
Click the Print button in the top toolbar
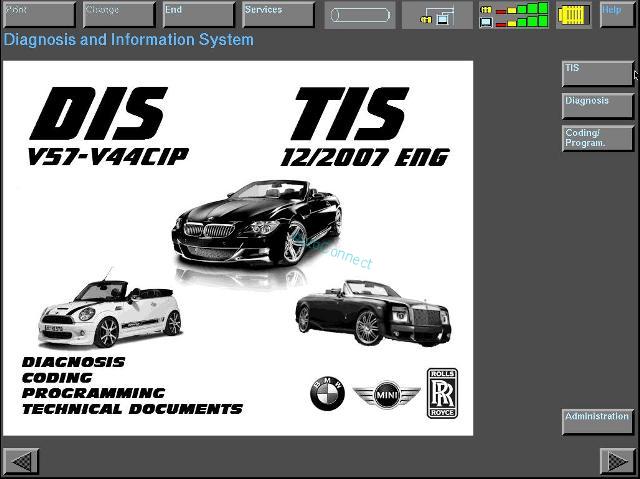click(x=39, y=15)
